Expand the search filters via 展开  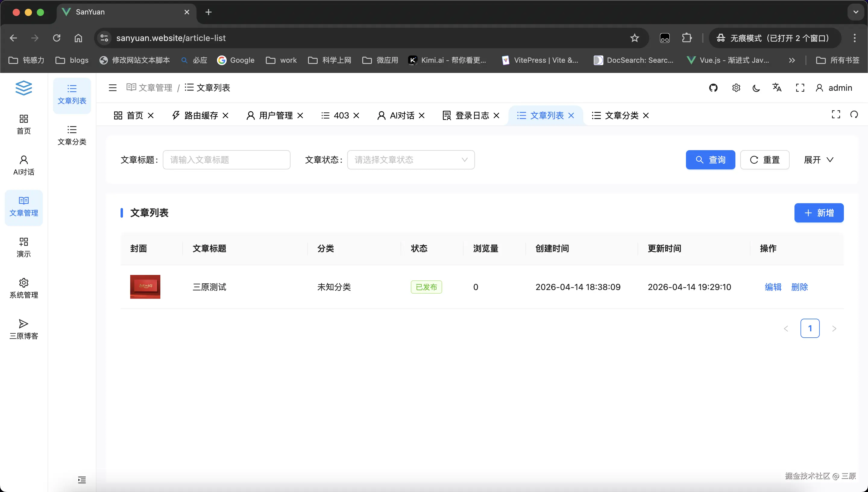pyautogui.click(x=818, y=159)
